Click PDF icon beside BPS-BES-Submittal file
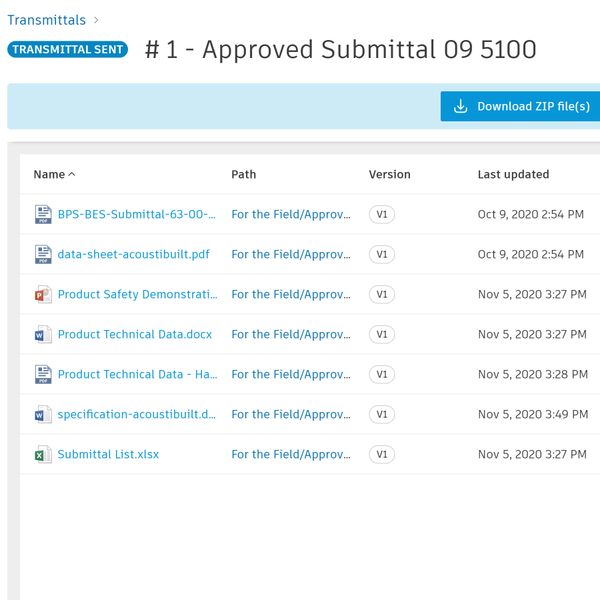 click(x=43, y=214)
